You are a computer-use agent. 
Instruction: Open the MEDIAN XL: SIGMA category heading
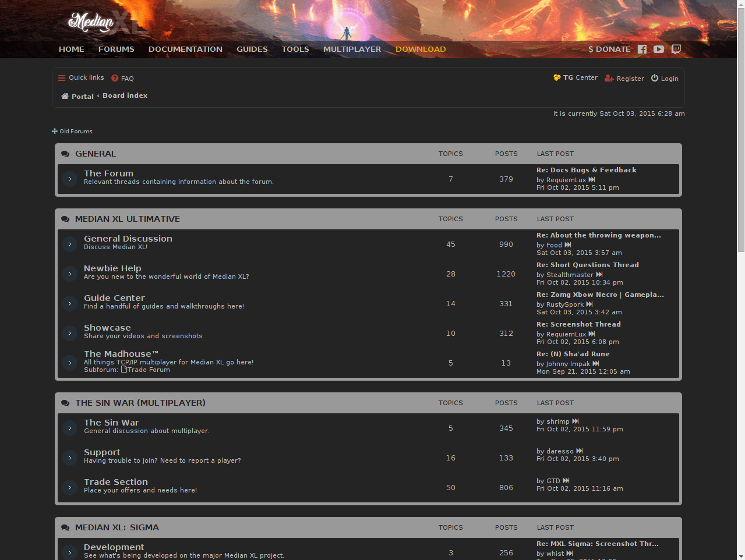tap(117, 527)
